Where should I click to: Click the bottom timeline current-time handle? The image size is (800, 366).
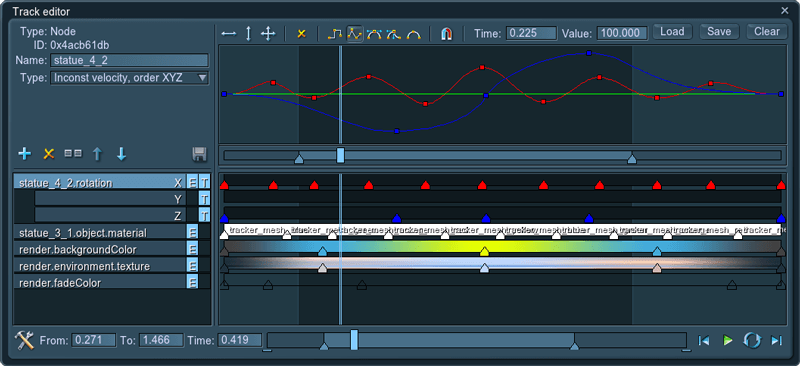coord(354,339)
